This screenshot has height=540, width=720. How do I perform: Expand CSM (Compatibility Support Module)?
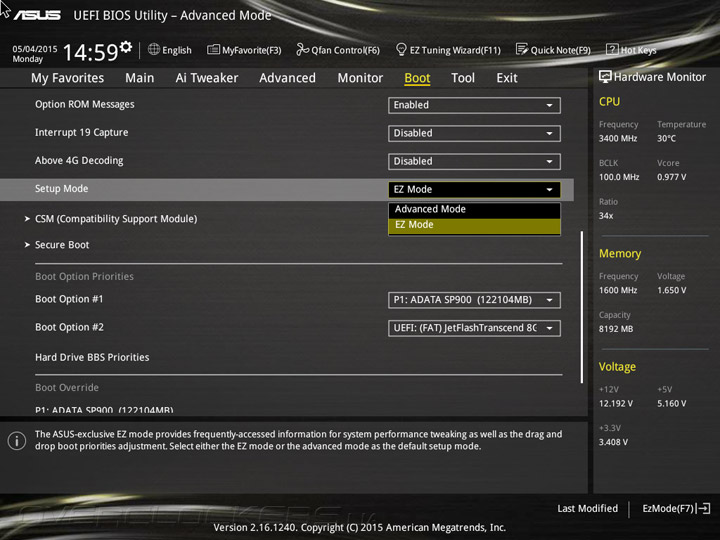click(116, 219)
